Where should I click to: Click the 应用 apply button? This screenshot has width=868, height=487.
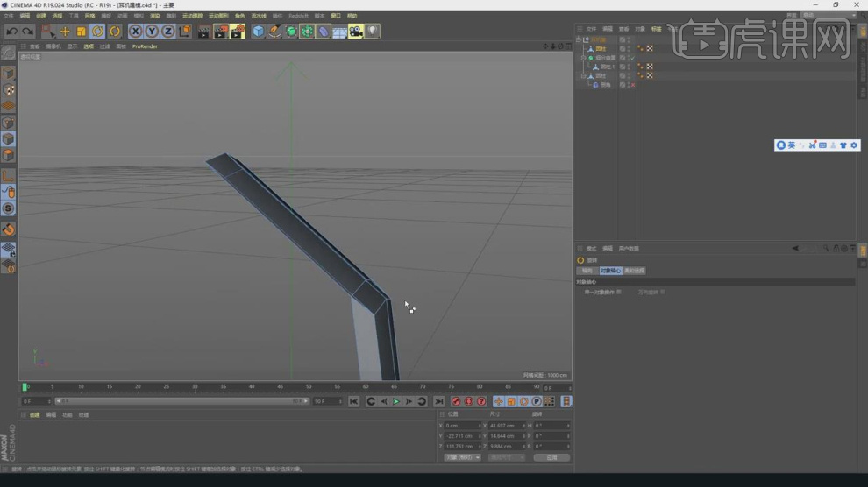551,457
